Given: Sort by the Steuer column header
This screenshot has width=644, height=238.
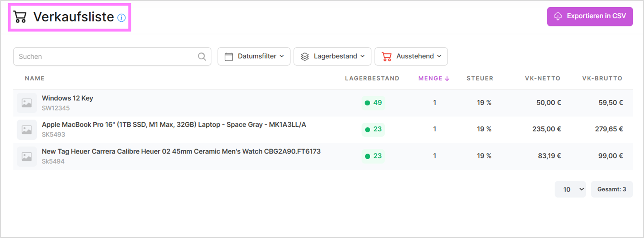Looking at the screenshot, I should click(480, 78).
